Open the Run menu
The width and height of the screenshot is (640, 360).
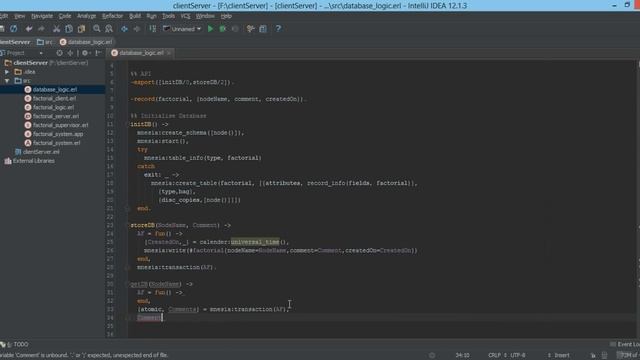(151, 16)
